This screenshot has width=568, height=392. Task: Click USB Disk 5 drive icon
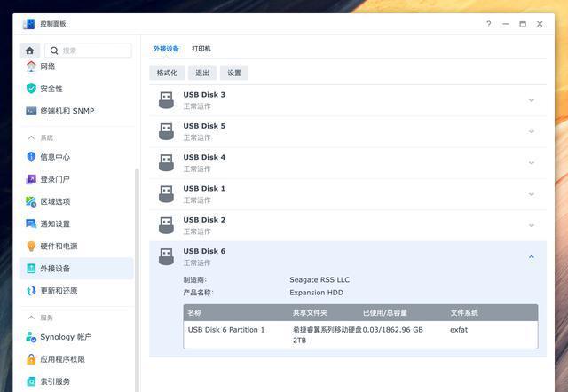point(166,131)
